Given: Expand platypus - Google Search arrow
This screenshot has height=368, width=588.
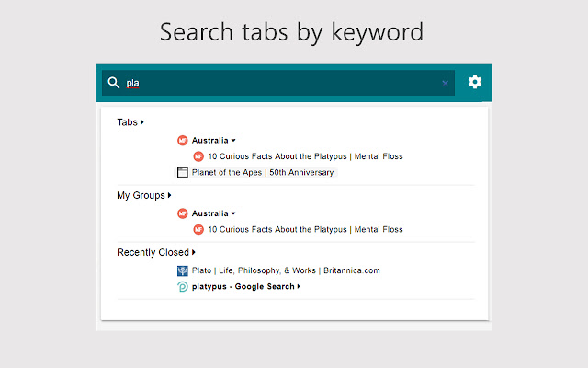Looking at the screenshot, I should pos(299,286).
